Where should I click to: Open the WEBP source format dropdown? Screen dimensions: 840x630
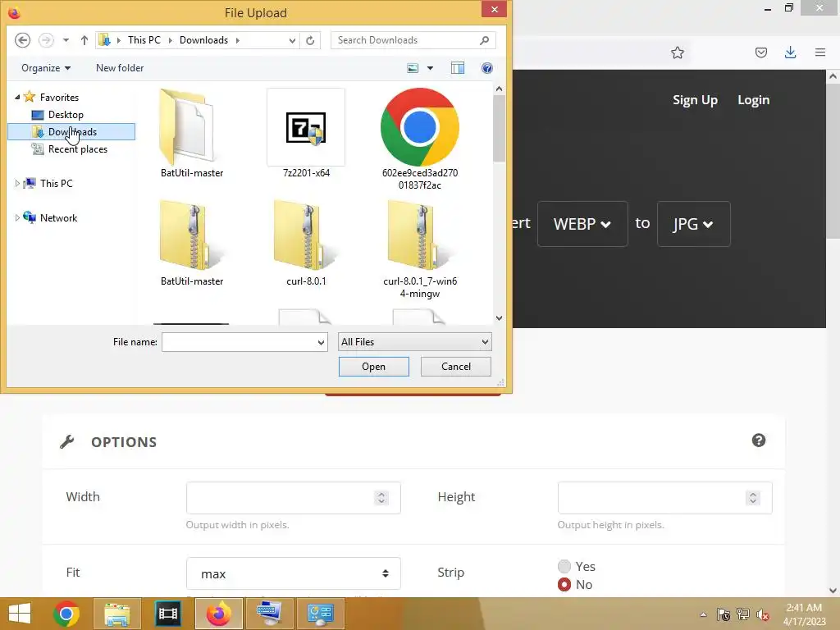click(x=582, y=224)
